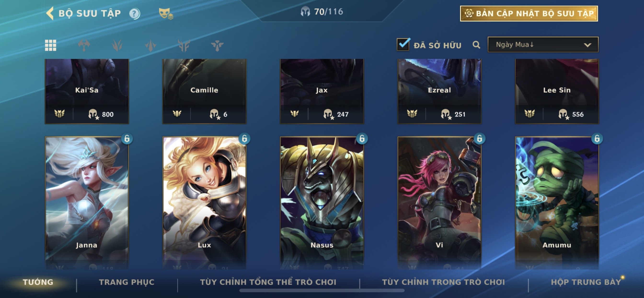Select the all-roles grid filter icon
The height and width of the screenshot is (298, 644).
[51, 45]
